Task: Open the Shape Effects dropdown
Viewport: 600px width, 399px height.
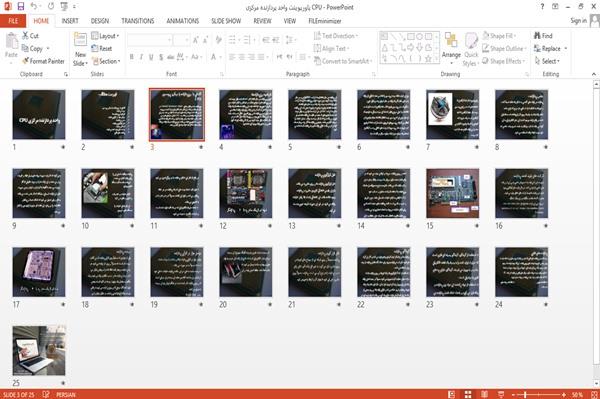Action: (x=504, y=61)
